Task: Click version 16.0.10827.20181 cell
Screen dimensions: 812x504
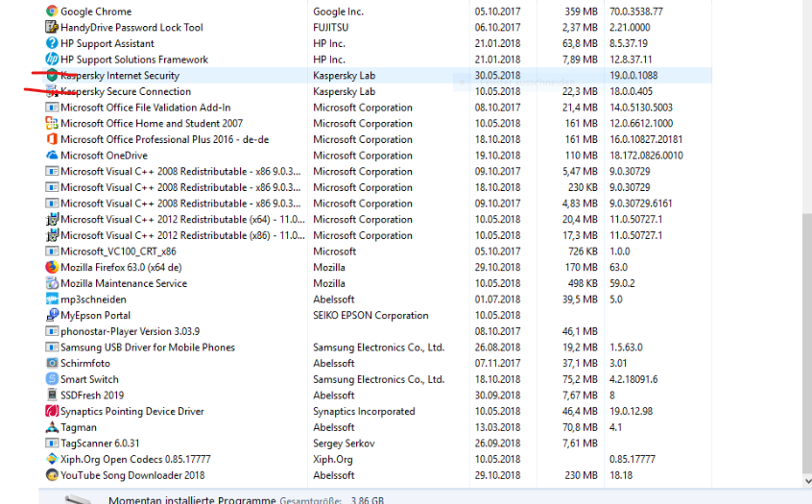Action: click(646, 139)
